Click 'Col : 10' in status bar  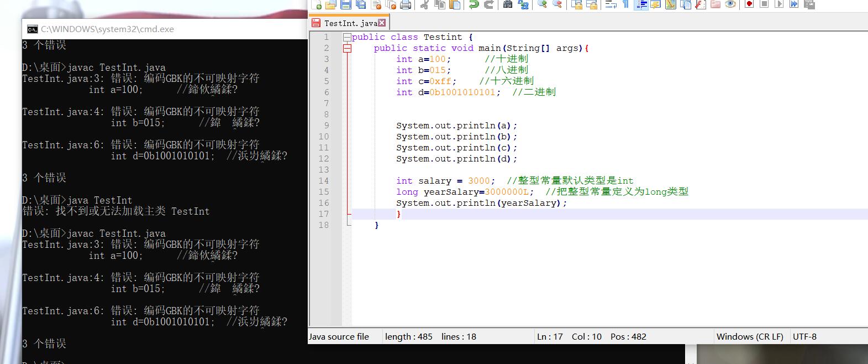point(587,336)
